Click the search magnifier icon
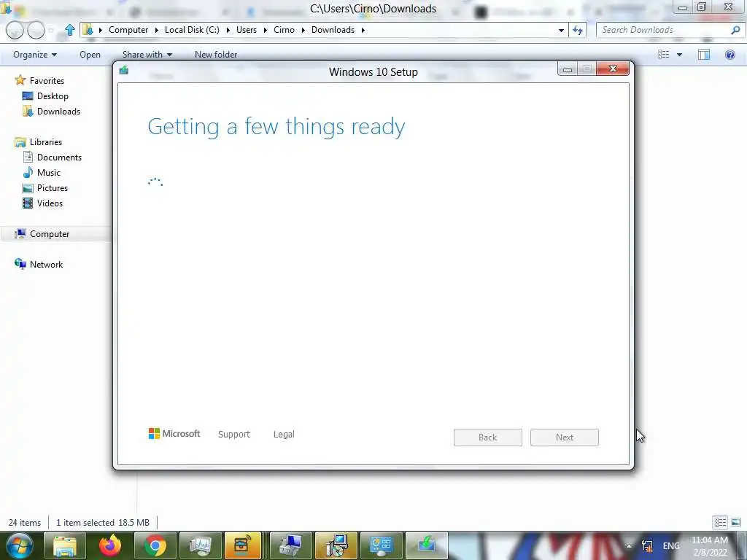 click(735, 30)
